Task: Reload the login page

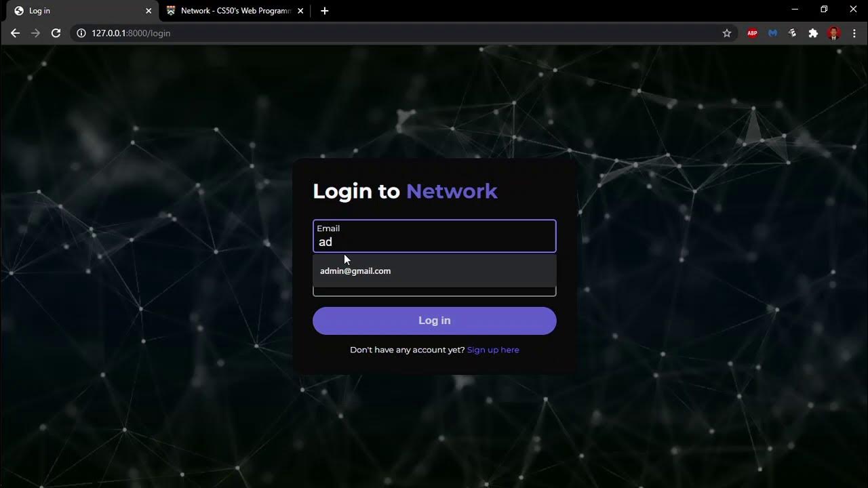Action: click(x=56, y=33)
